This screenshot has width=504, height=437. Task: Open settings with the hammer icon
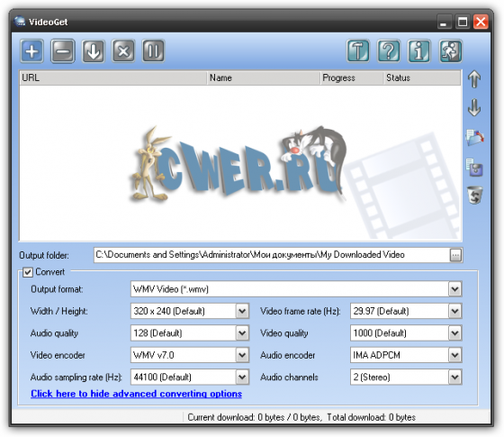[x=358, y=50]
